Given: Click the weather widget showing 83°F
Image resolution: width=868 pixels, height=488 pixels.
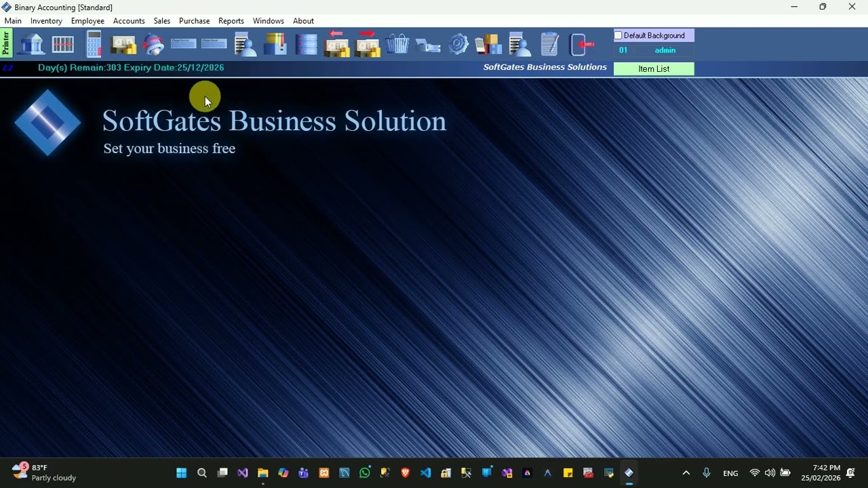Looking at the screenshot, I should 45,472.
